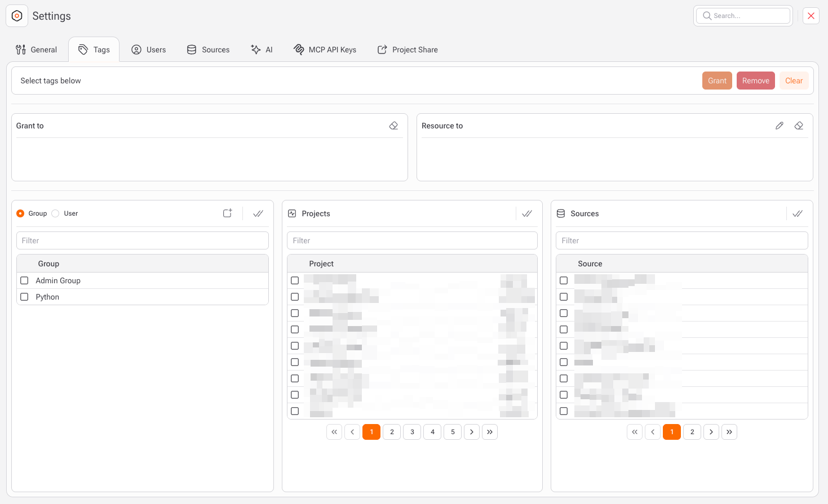Click the Projects Filter input field
The height and width of the screenshot is (504, 828).
(x=412, y=240)
